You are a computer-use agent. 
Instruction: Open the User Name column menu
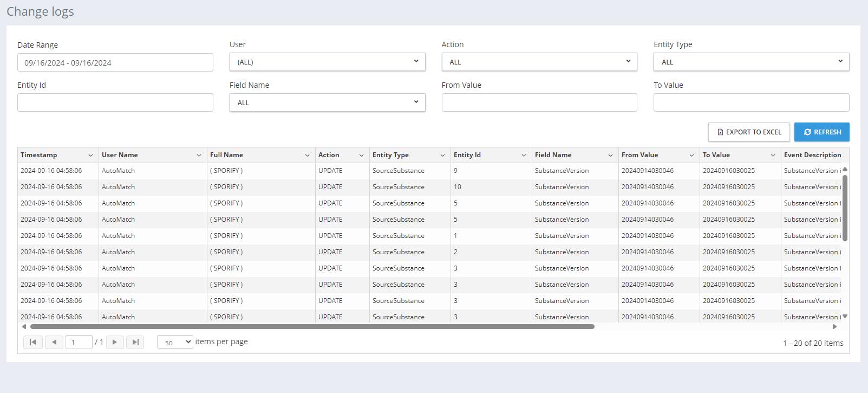click(199, 156)
